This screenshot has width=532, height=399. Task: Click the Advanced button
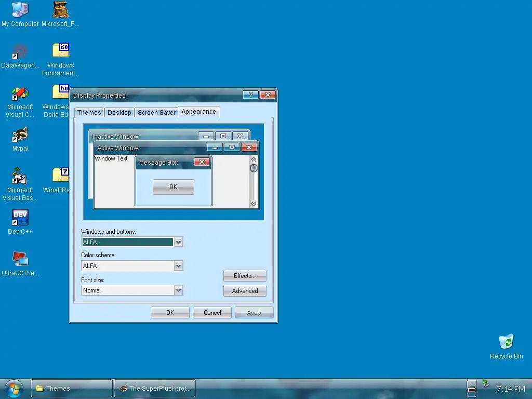245,291
